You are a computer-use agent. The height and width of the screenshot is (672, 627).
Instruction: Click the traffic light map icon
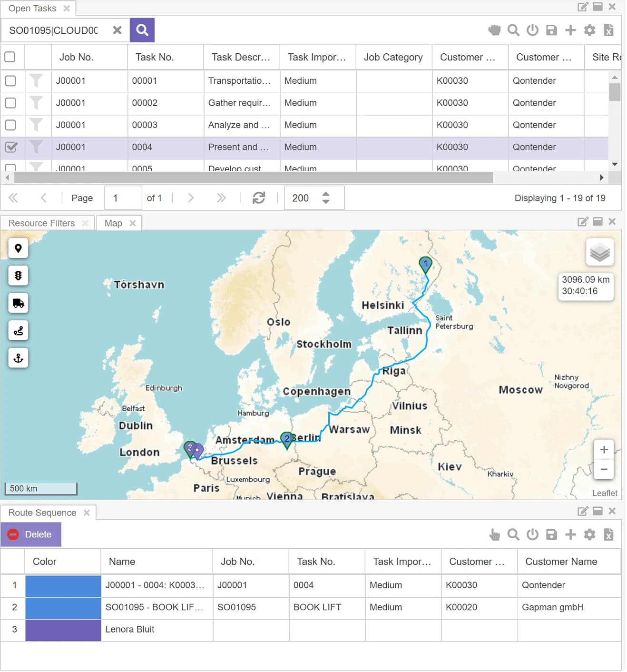click(18, 276)
